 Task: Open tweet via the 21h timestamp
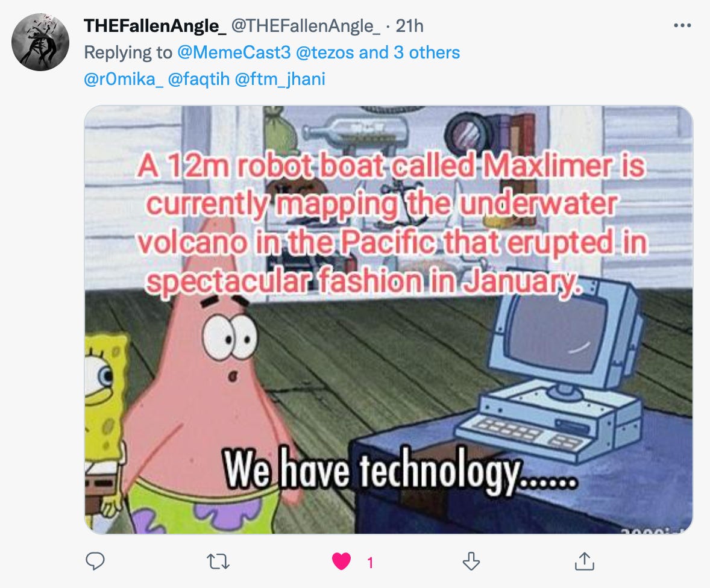(409, 26)
